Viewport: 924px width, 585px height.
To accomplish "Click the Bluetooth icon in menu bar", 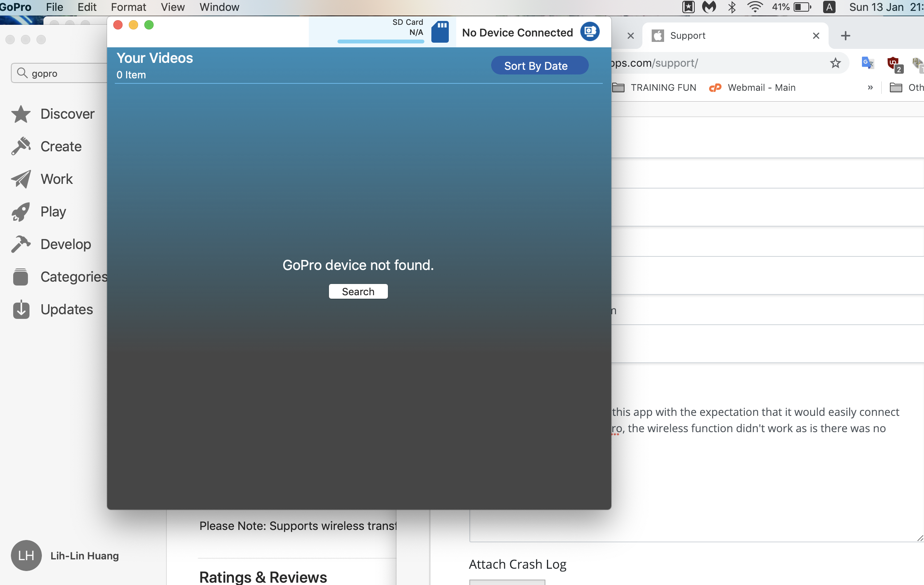I will point(732,7).
